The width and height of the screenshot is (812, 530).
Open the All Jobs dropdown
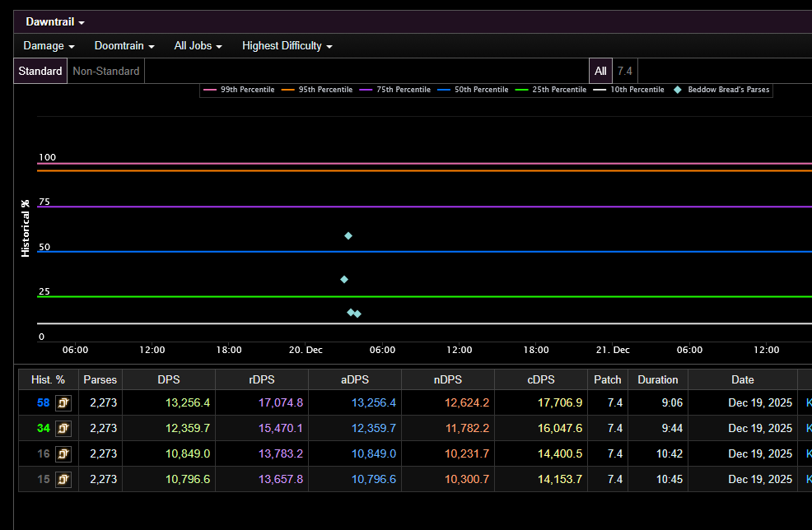[x=198, y=45]
